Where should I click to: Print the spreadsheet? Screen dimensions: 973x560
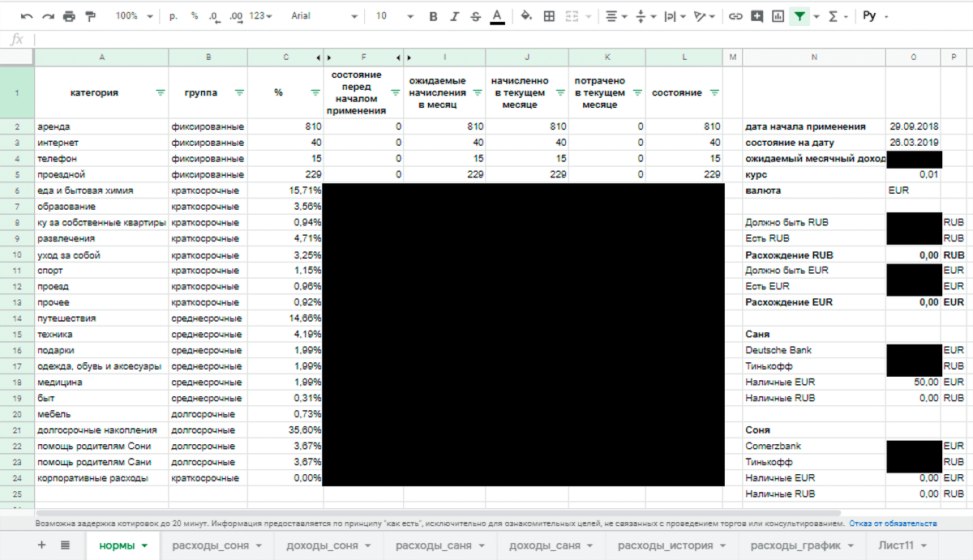pos(69,16)
